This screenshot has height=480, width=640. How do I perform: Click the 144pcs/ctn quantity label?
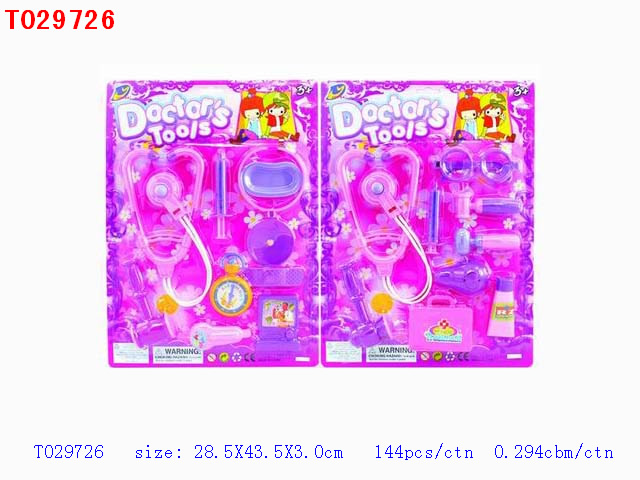coord(424,452)
